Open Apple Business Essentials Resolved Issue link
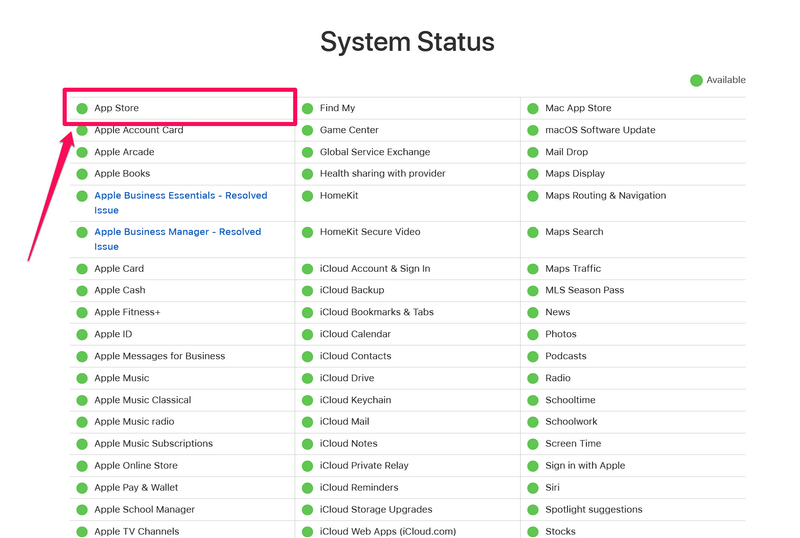Screen dimensions: 800x538 pos(181,203)
